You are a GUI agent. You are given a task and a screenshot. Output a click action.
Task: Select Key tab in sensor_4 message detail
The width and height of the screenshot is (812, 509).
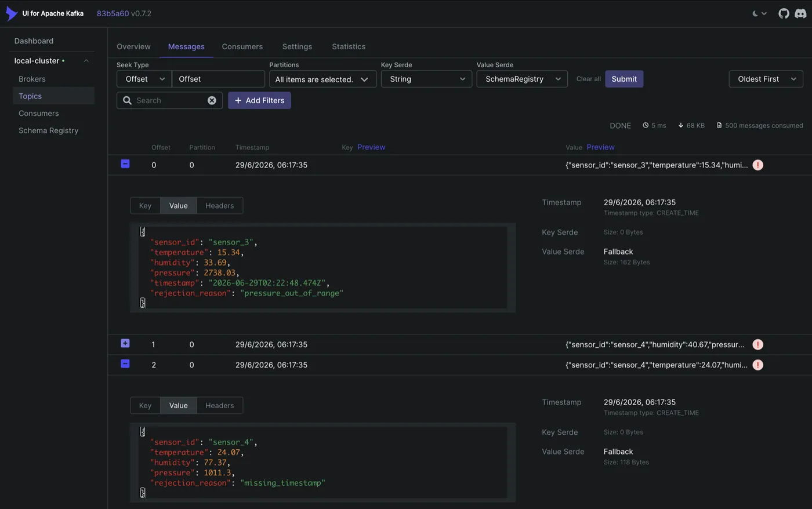145,406
